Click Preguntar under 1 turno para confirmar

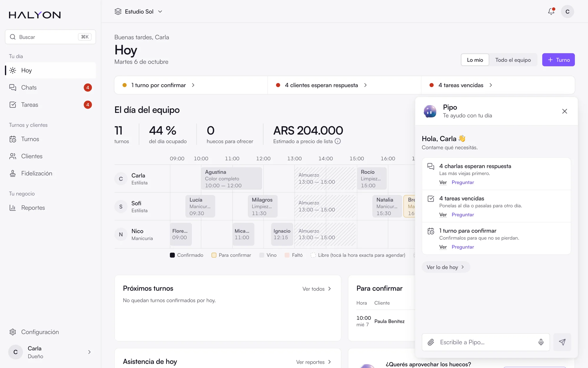[463, 247]
